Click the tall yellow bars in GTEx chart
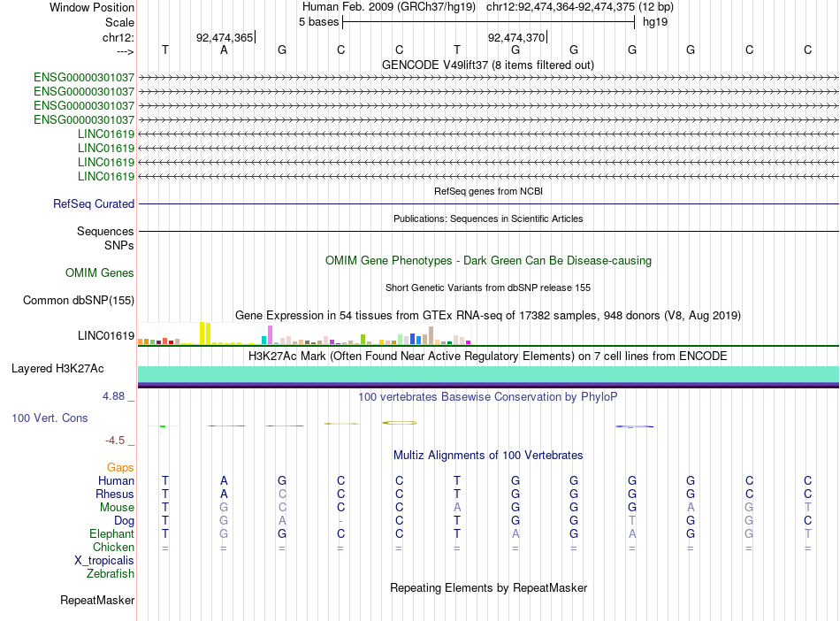 (x=204, y=333)
